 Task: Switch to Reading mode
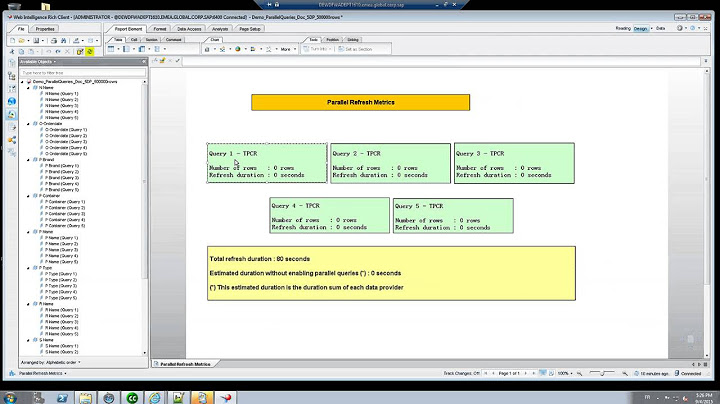[623, 28]
